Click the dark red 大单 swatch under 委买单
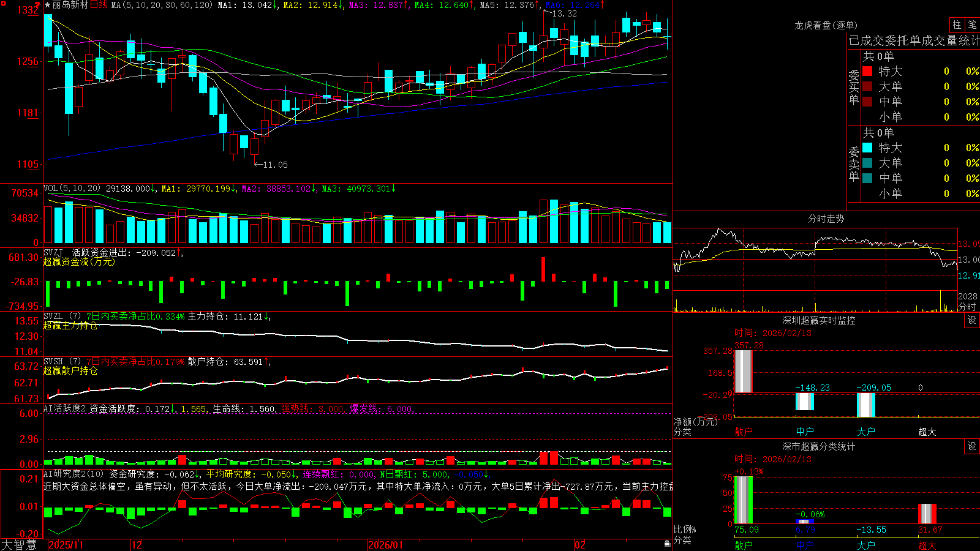The height and width of the screenshot is (551, 980). pyautogui.click(x=867, y=86)
